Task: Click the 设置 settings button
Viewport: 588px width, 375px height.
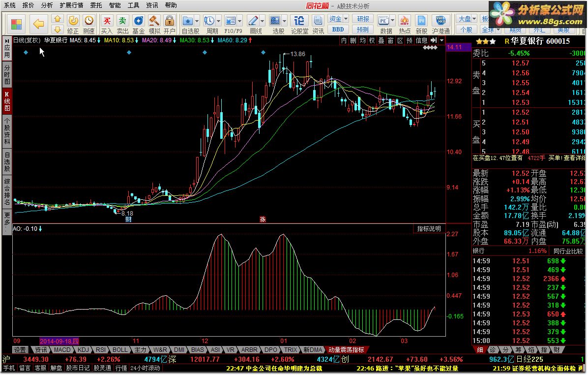Action: pos(20,350)
